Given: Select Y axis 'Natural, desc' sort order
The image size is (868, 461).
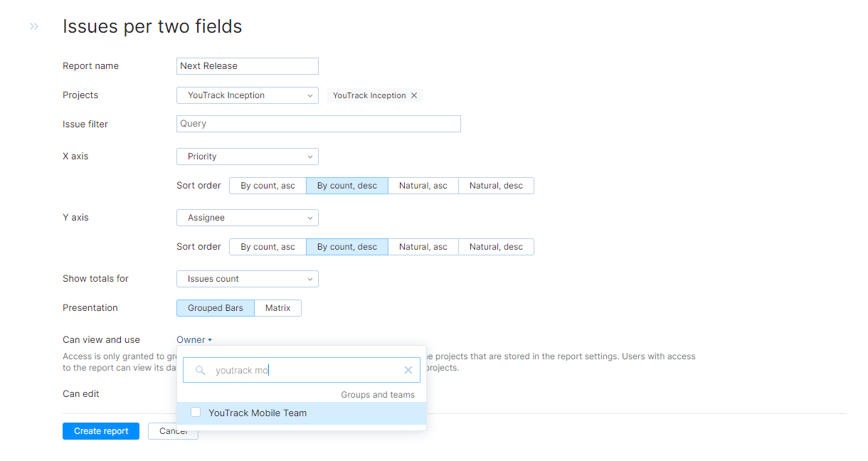Looking at the screenshot, I should (x=496, y=247).
